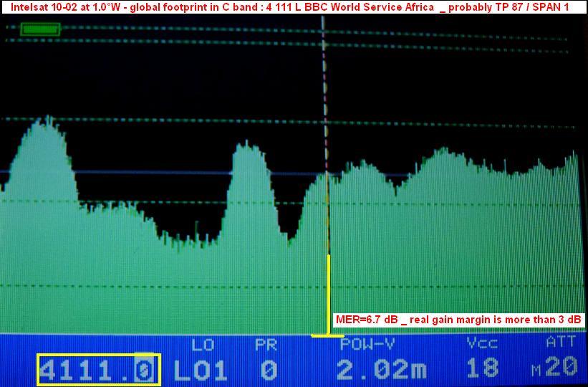Click the yellow vertical pointer line
Image resolution: width=588 pixels, height=387 pixels.
pos(328,294)
